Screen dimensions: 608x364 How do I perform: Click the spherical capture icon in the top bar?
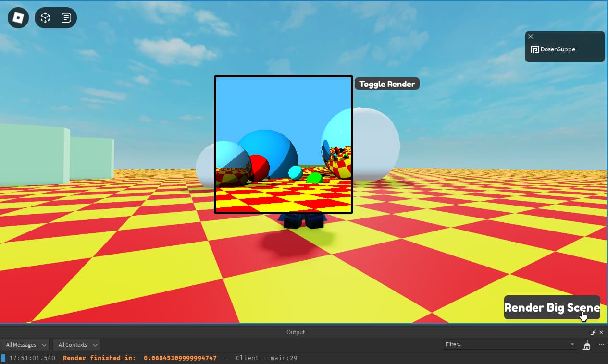[x=45, y=18]
